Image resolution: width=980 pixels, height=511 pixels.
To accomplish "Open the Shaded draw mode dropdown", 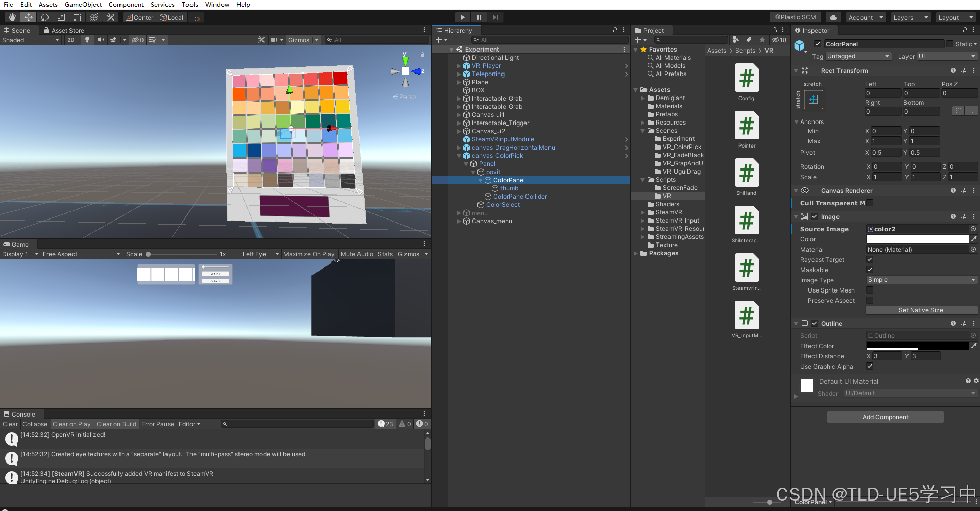I will click(x=31, y=40).
